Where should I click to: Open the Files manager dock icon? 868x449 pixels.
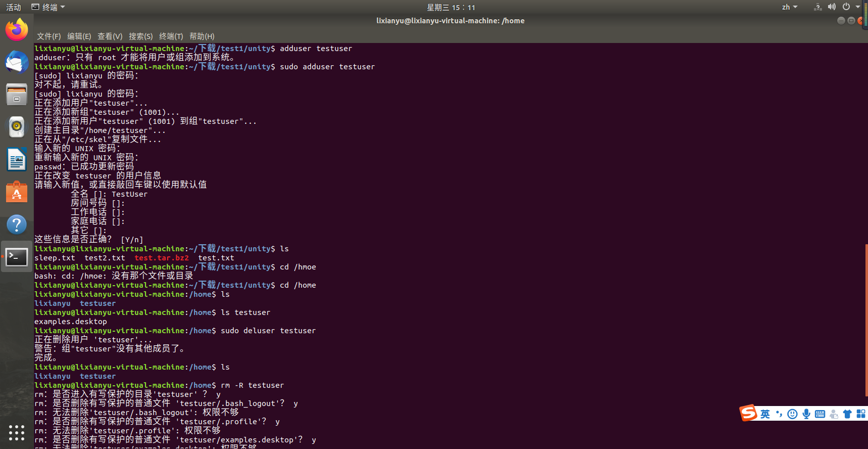[x=17, y=95]
